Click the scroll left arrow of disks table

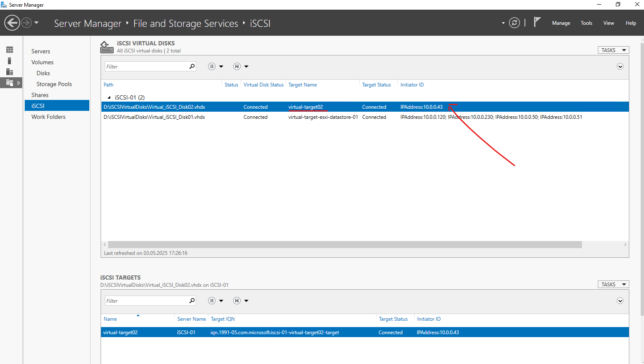click(x=105, y=244)
